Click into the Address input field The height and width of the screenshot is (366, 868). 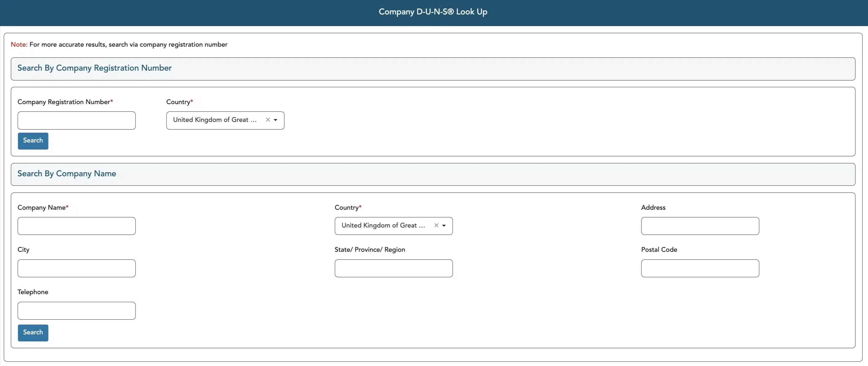coord(700,226)
